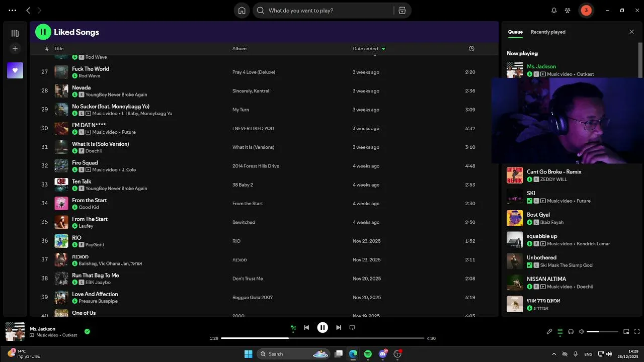Sort by Title column header
The height and width of the screenshot is (362, 644).
(x=59, y=49)
